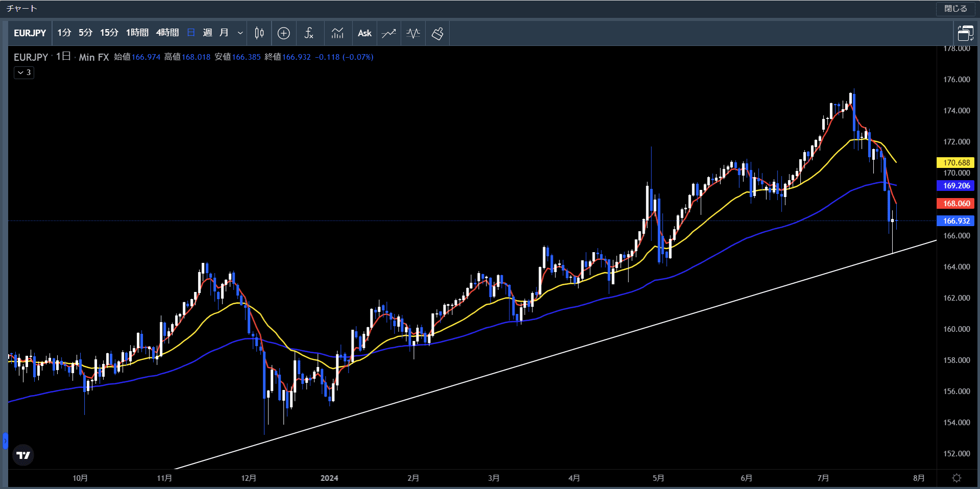
Task: Open chart settings gear near time axis
Action: click(x=957, y=478)
